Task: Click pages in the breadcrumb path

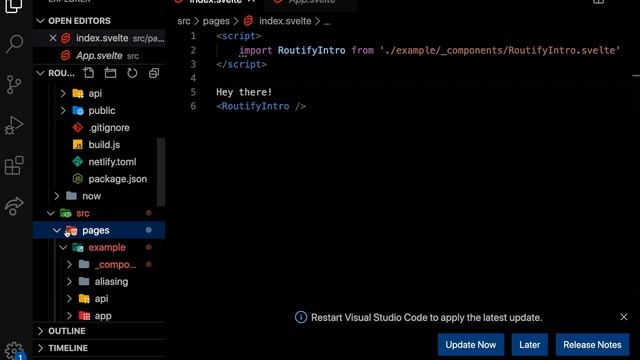Action: [216, 21]
